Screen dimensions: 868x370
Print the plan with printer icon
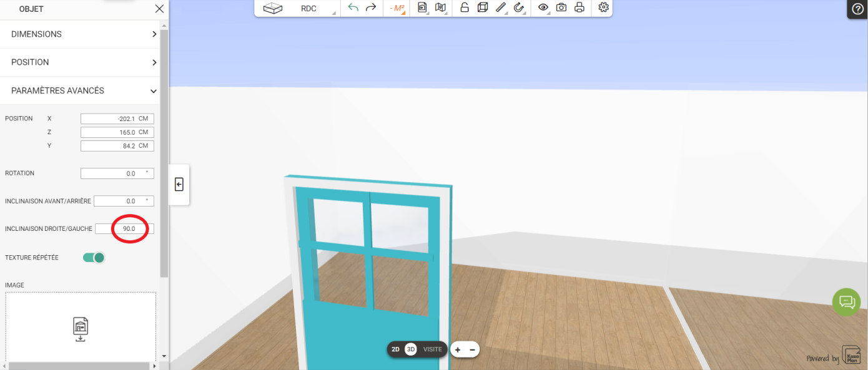tap(579, 7)
